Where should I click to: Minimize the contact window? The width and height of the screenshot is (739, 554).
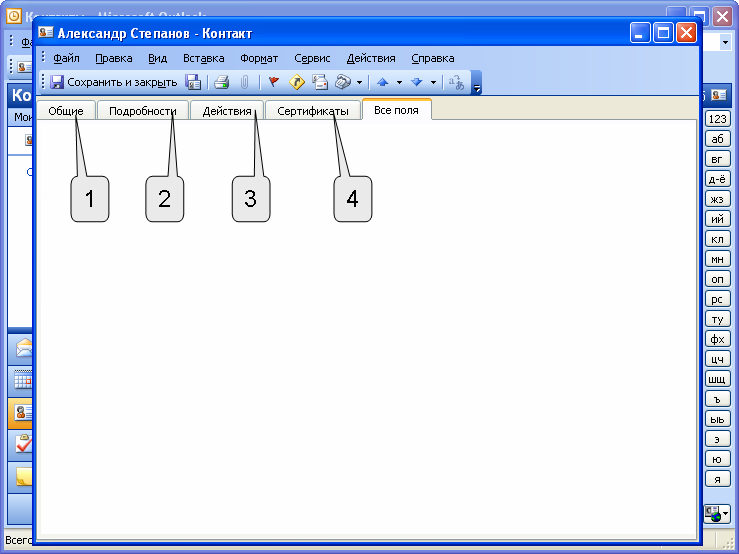(640, 33)
